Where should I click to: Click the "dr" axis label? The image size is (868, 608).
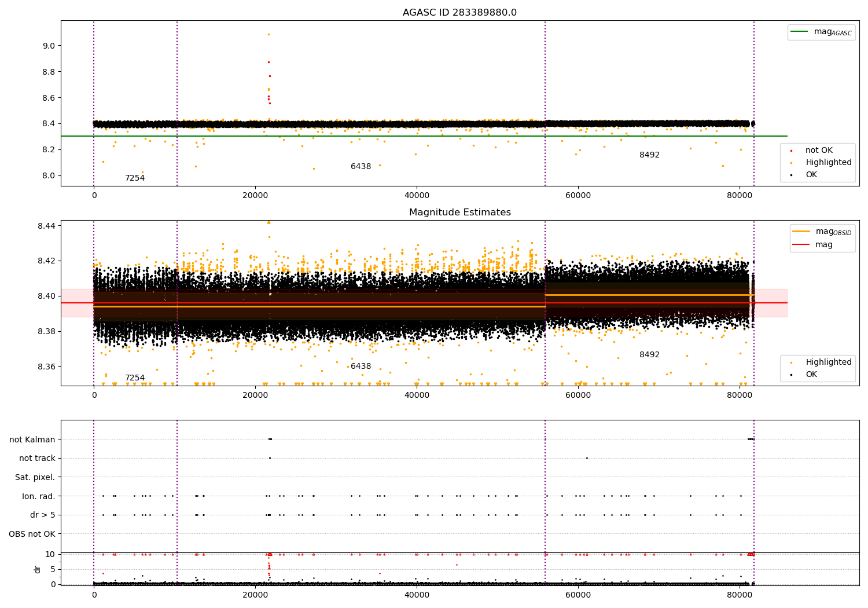38,569
